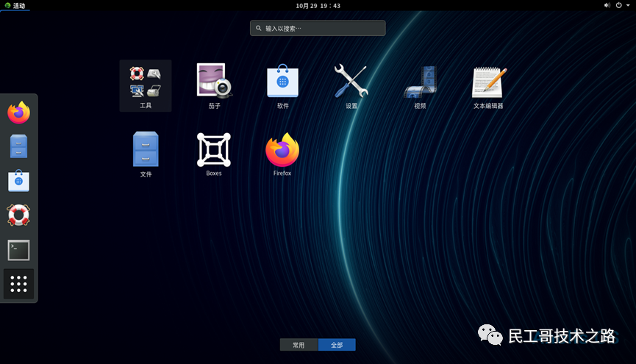Open Files cabinet icon in dock
The height and width of the screenshot is (364, 636).
18,146
